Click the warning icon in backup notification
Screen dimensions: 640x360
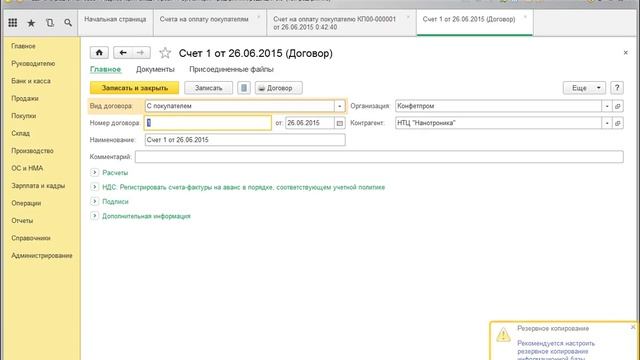pyautogui.click(x=503, y=335)
